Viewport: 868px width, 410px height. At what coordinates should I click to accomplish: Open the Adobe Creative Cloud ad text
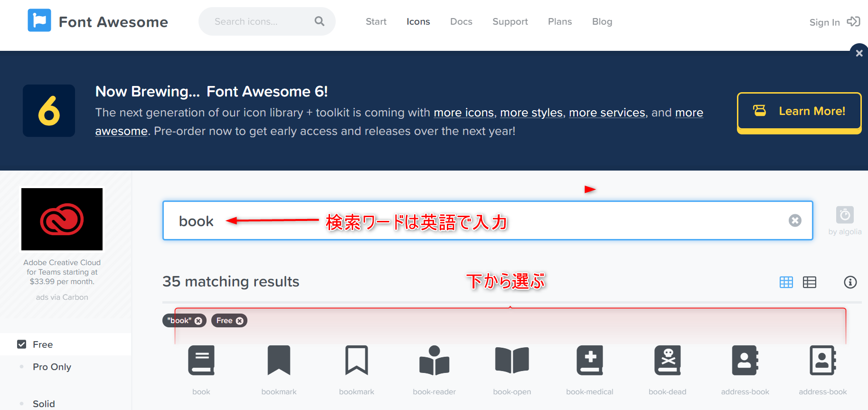click(x=62, y=272)
